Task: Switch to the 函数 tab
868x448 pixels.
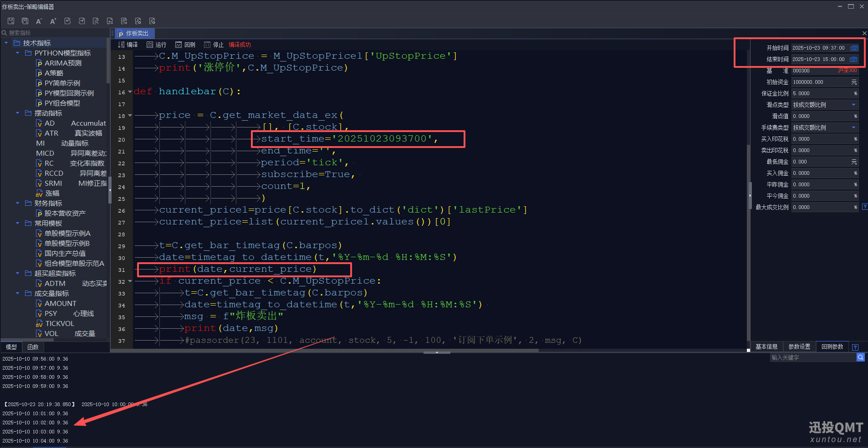Action: [x=33, y=347]
